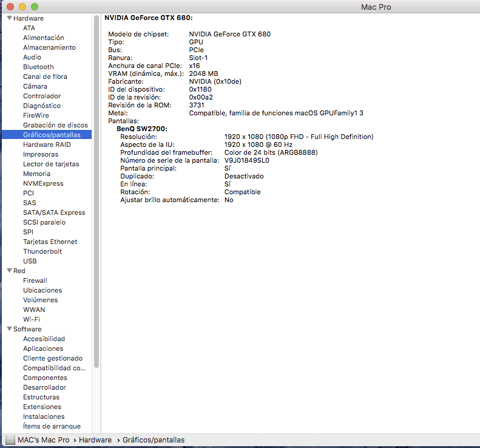The image size is (480, 448).
Task: Select Firewall under Red
Action: coord(35,280)
